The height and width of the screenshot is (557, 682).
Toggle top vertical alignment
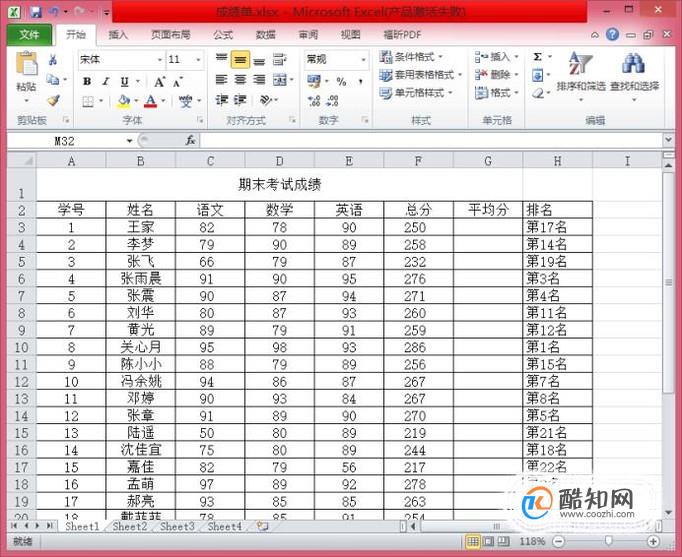[221, 59]
